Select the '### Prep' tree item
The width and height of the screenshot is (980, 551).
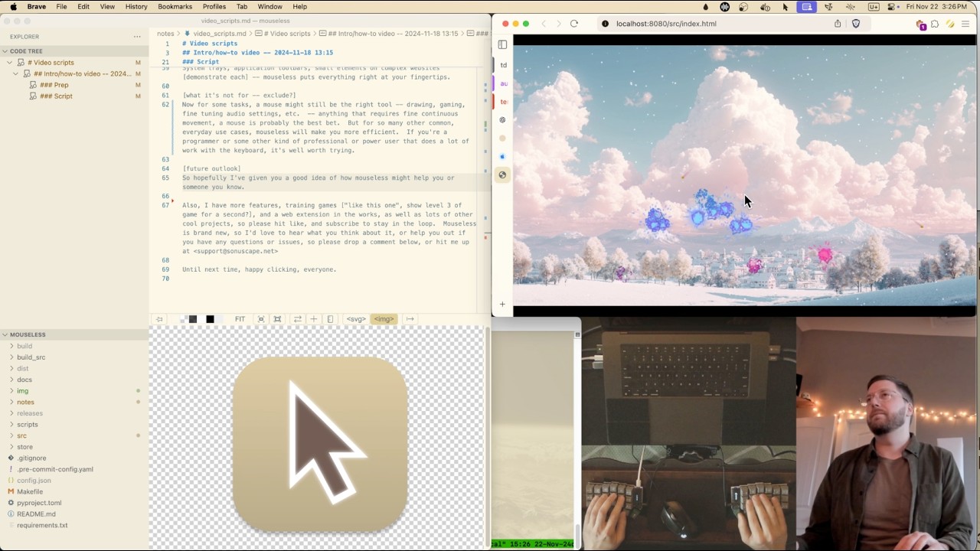[54, 85]
